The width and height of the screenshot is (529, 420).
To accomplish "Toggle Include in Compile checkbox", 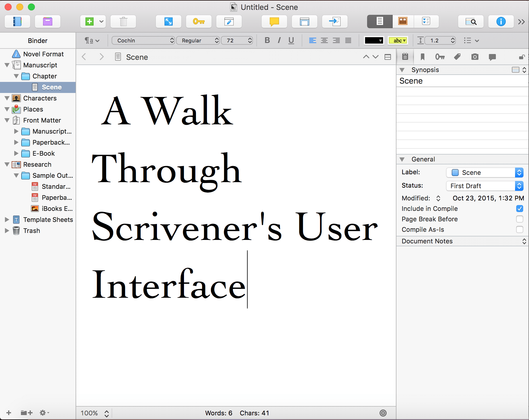I will tap(520, 209).
